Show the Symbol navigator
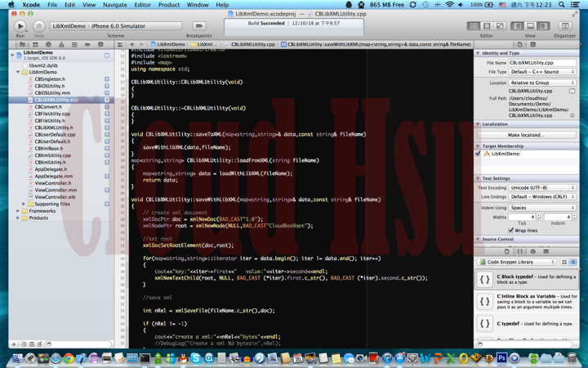Viewport: 588px width, 368px height. 35,44
